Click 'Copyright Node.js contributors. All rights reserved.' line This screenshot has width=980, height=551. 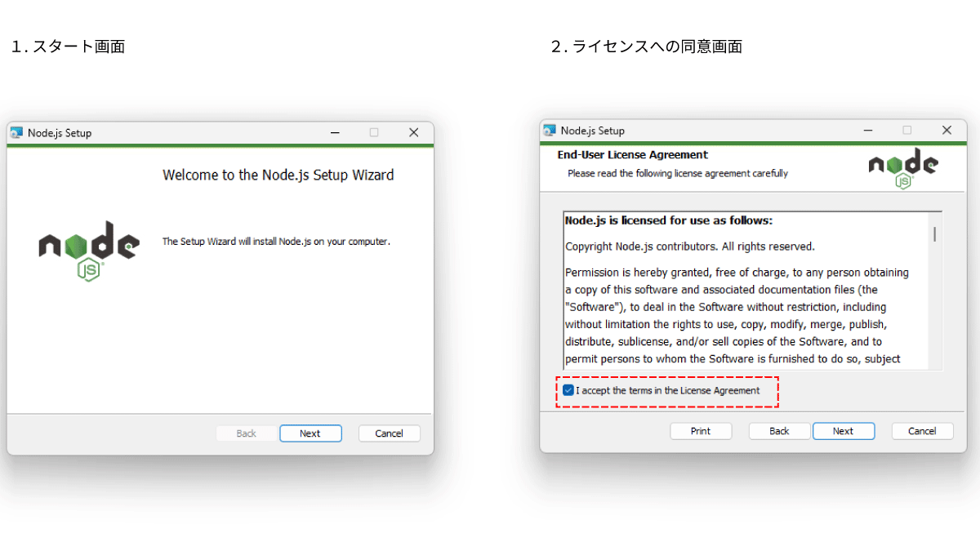click(x=690, y=247)
